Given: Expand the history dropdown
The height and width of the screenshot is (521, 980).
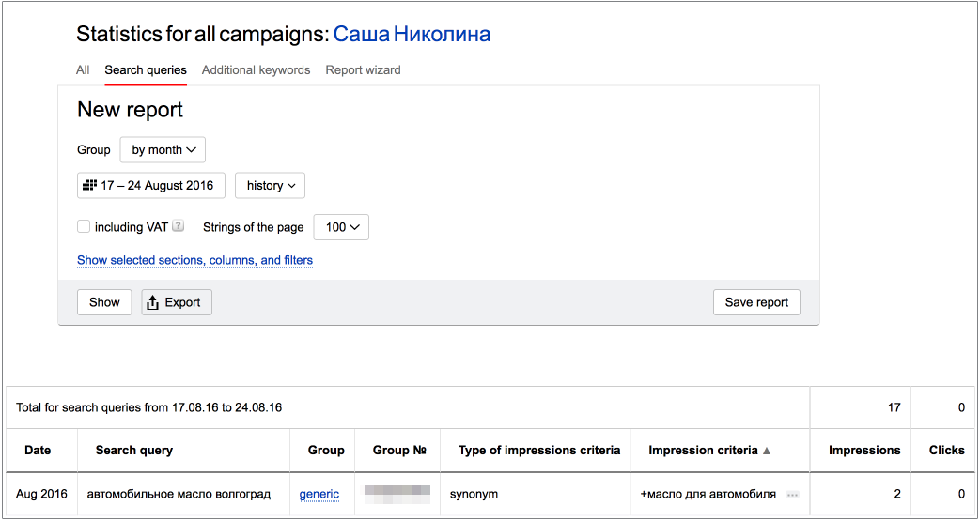Looking at the screenshot, I should (x=270, y=185).
